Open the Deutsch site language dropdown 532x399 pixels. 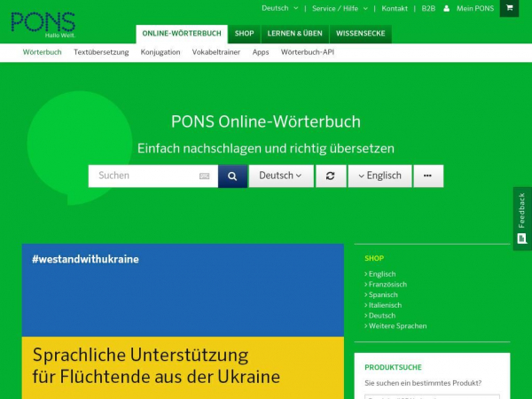(x=279, y=8)
